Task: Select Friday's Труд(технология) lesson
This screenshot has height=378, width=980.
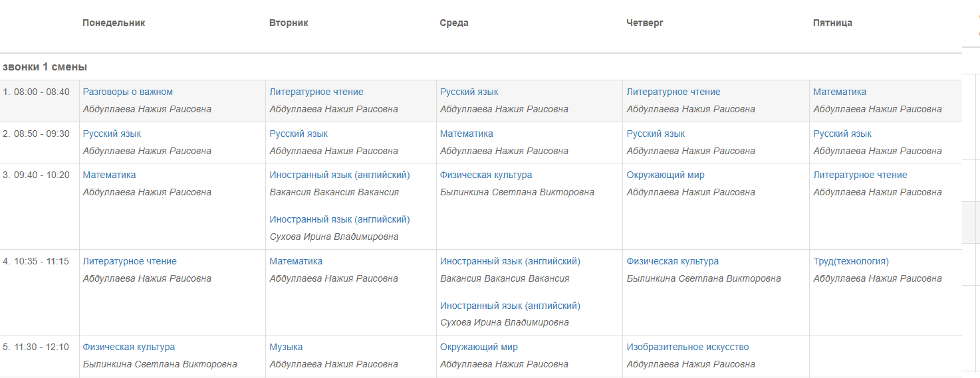Action: tap(851, 261)
